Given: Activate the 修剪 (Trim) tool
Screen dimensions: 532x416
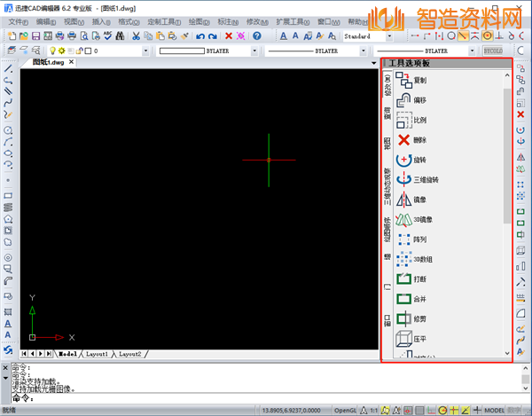Looking at the screenshot, I should click(404, 318).
